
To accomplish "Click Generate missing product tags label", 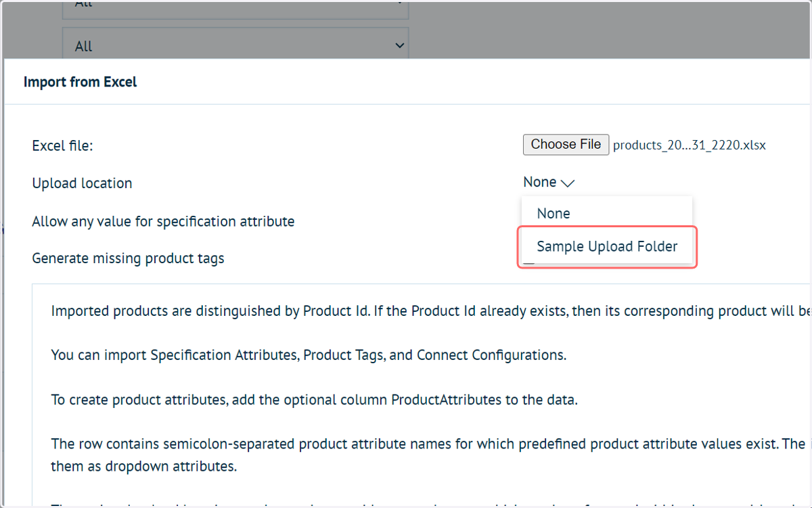I will click(128, 258).
